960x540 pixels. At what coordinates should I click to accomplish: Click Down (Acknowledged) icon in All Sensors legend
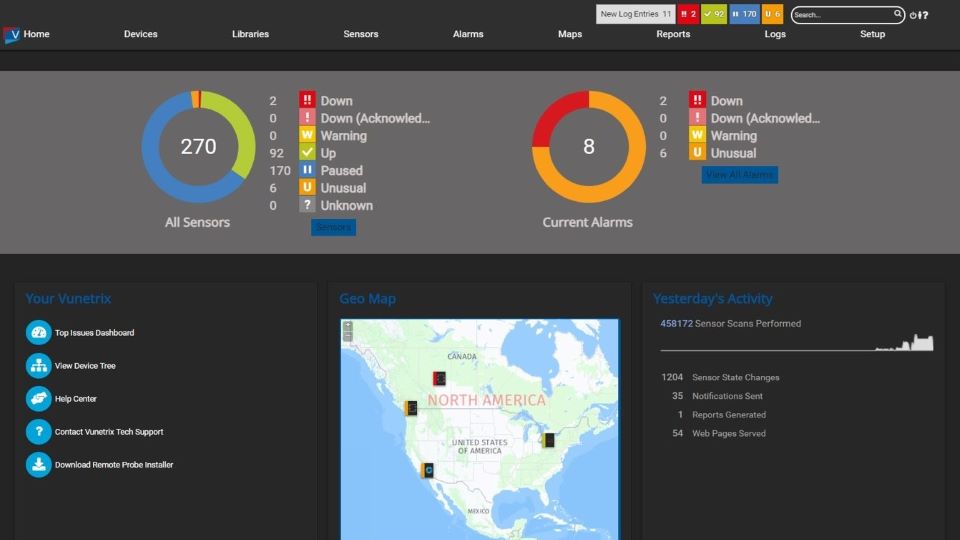coord(307,117)
